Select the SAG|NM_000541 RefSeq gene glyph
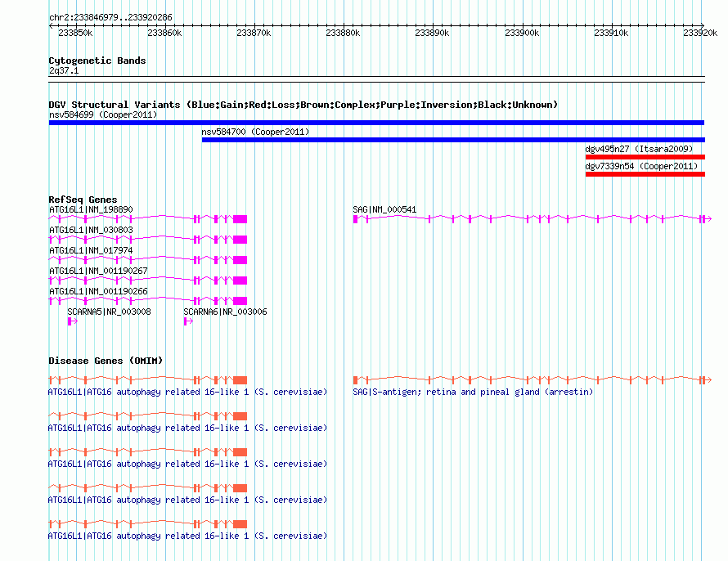 click(x=532, y=219)
